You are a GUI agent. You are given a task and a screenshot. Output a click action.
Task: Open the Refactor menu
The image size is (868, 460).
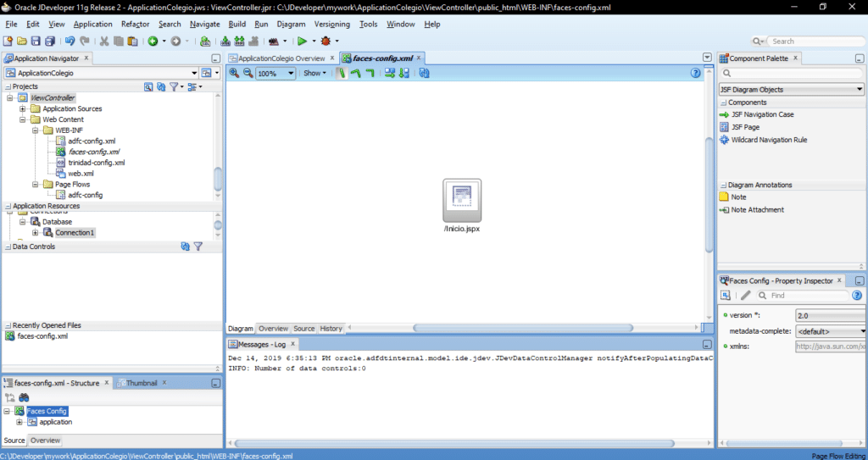[135, 25]
